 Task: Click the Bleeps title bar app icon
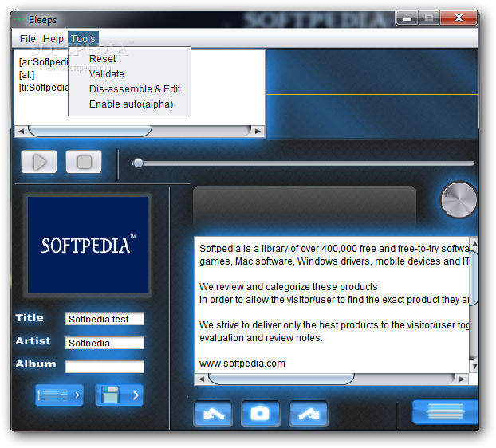click(18, 20)
